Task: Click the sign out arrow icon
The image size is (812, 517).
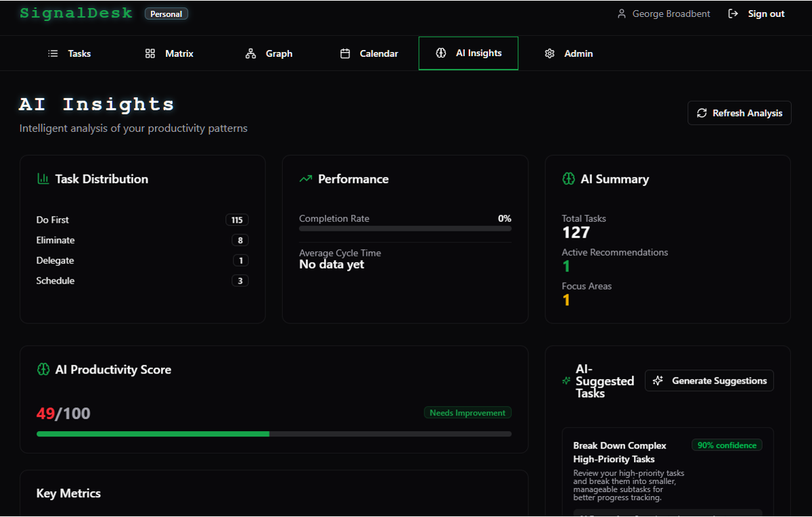Action: point(733,14)
